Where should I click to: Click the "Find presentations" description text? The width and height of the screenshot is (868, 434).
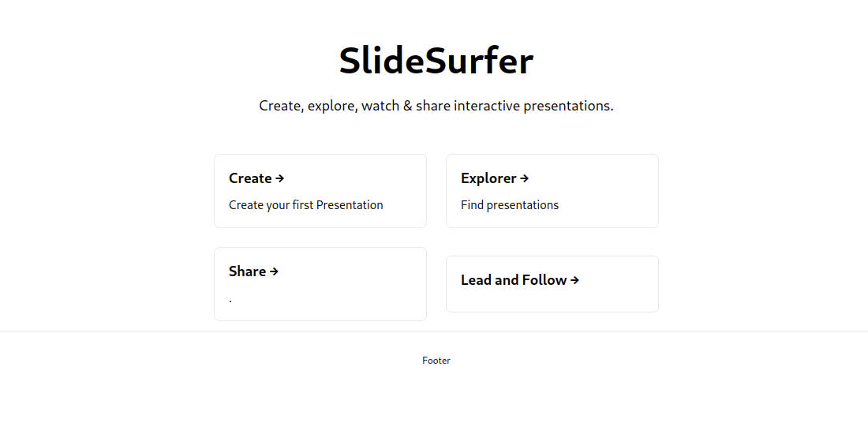(x=509, y=205)
